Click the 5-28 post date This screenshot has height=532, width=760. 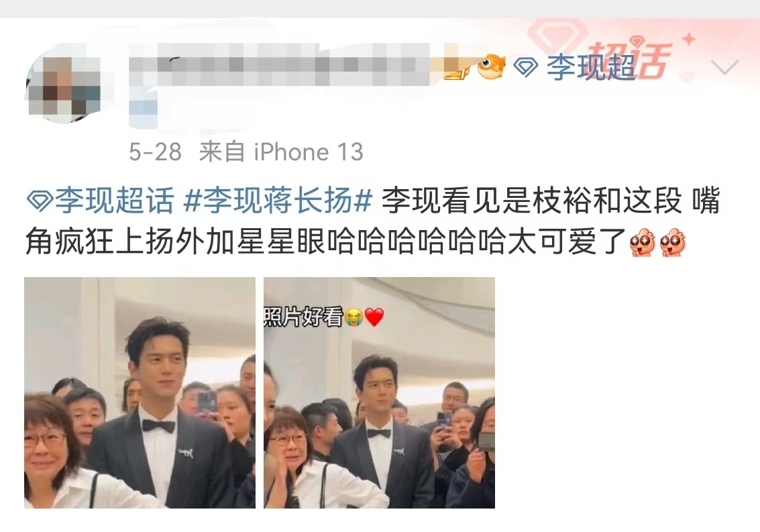[155, 152]
